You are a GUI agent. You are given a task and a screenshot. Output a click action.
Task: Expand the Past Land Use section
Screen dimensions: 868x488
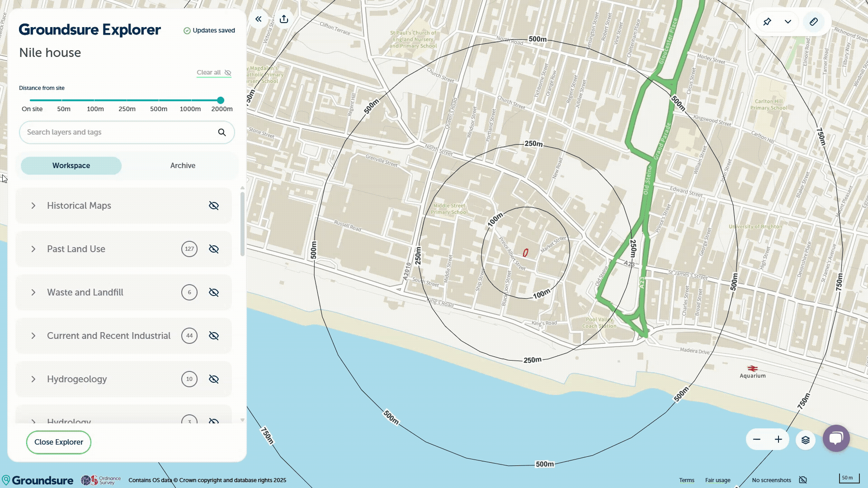click(33, 249)
